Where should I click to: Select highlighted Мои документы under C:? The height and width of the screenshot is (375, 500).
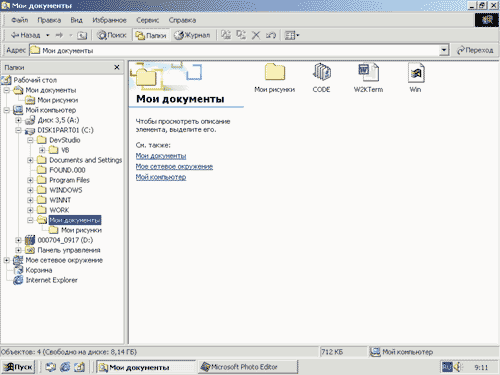point(75,220)
